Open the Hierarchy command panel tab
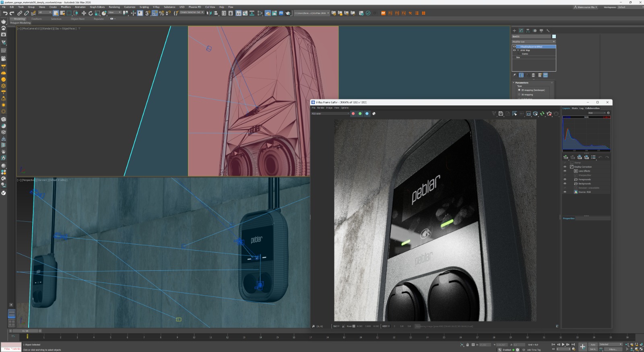Viewport: 644px width, 352px height. click(528, 31)
